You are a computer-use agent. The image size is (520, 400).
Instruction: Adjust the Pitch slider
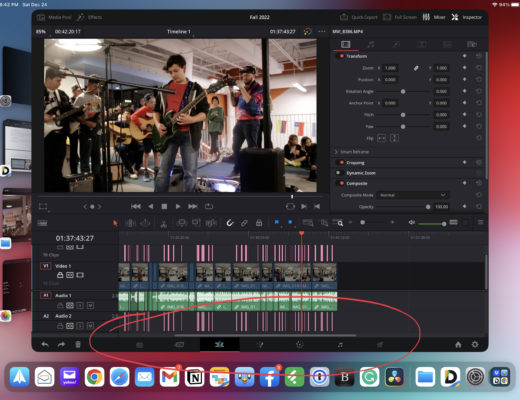coord(403,115)
